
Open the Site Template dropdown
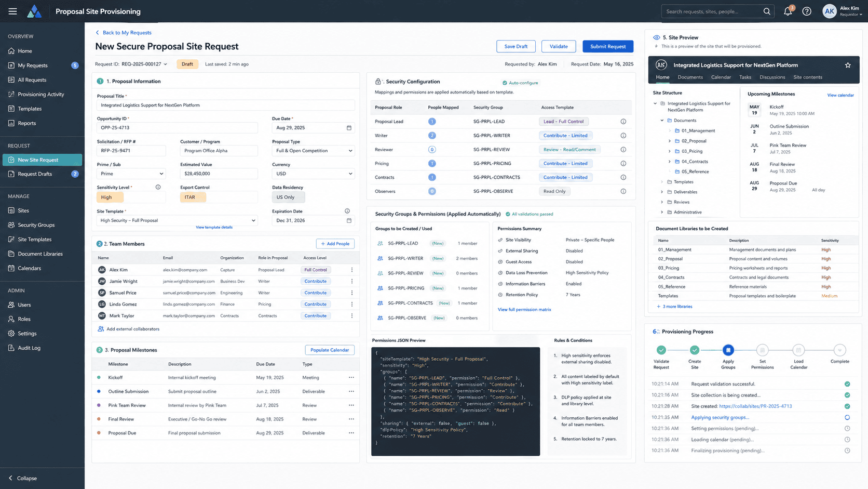tap(177, 220)
